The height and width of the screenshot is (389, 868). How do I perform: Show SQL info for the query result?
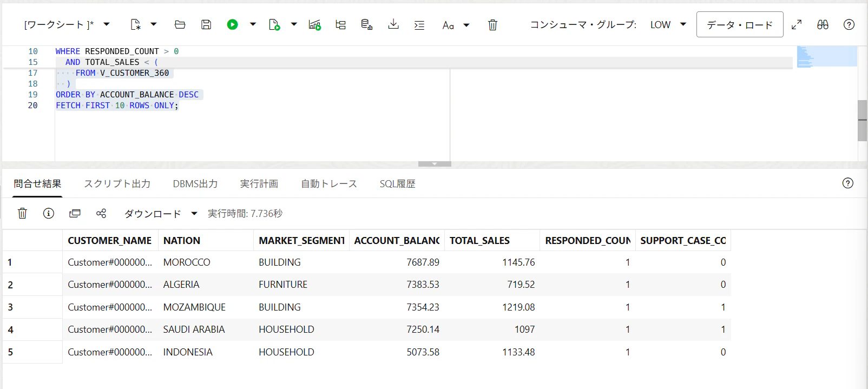tap(49, 213)
